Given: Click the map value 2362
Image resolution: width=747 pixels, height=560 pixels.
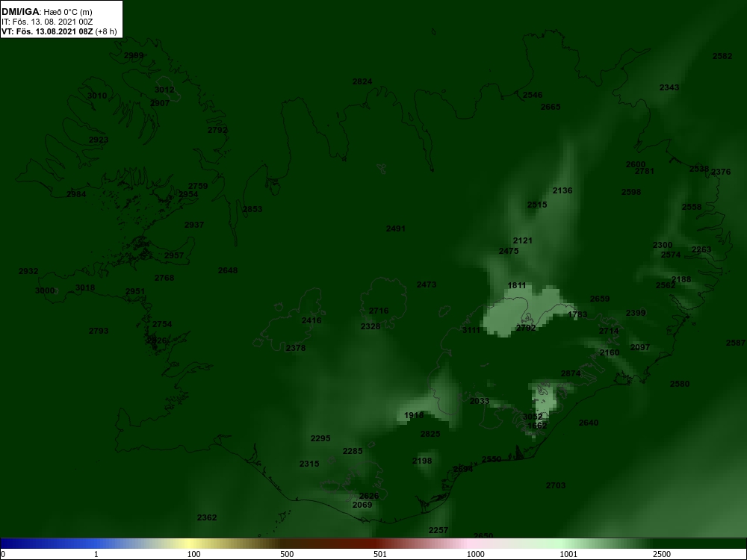Looking at the screenshot, I should pos(207,517).
